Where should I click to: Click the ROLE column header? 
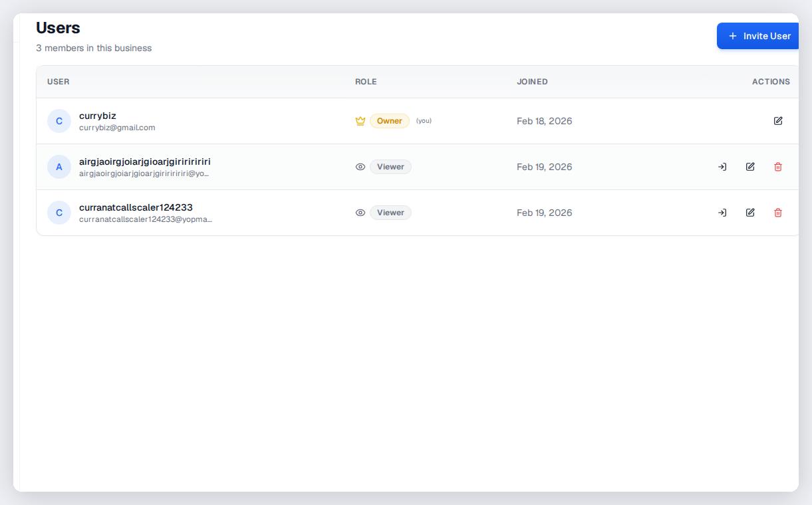(366, 82)
